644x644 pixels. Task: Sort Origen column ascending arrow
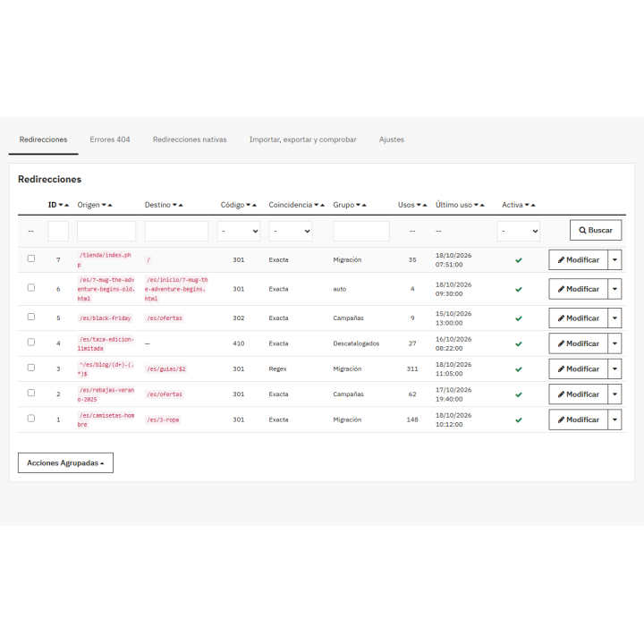pos(110,205)
